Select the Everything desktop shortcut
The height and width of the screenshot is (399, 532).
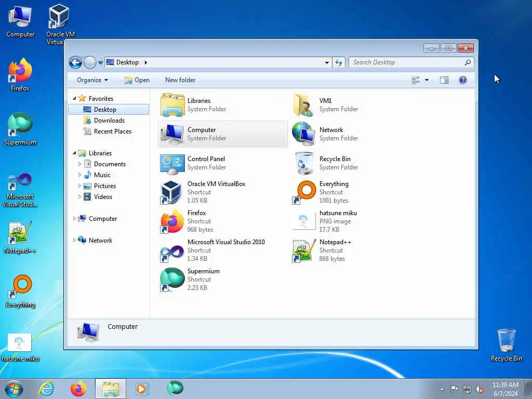(20, 291)
